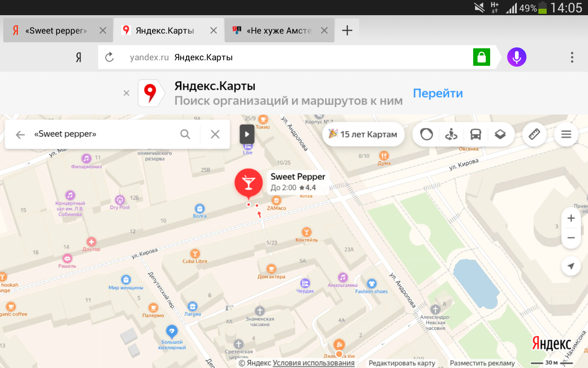Reload the current page
Viewport: 588px width, 368px height.
pyautogui.click(x=109, y=57)
